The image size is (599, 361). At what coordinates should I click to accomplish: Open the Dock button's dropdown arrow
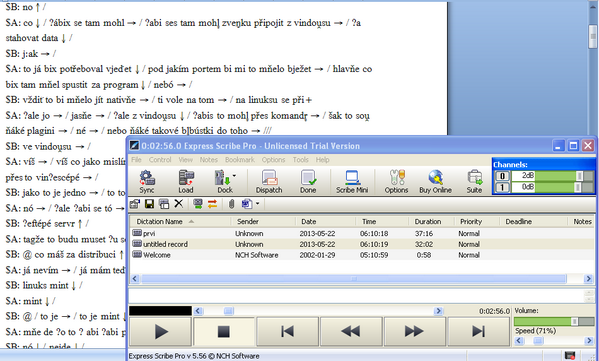[234, 176]
